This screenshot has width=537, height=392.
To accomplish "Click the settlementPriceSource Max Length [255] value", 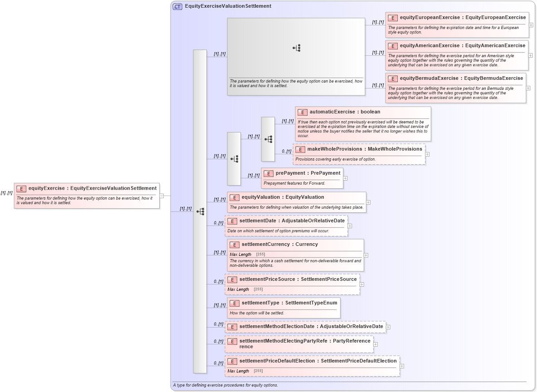I will click(x=258, y=289).
